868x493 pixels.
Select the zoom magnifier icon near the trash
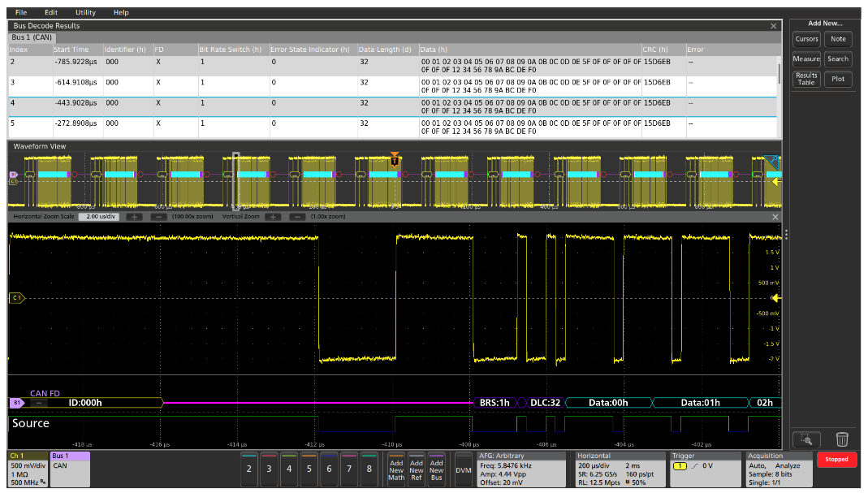point(806,439)
